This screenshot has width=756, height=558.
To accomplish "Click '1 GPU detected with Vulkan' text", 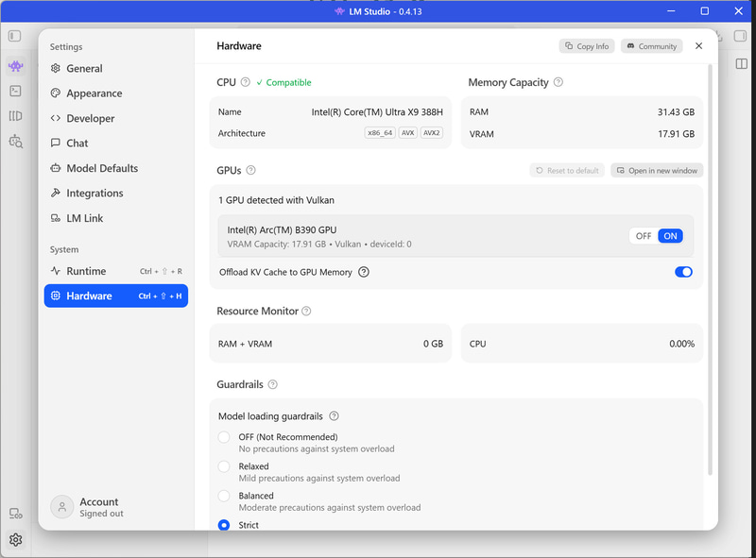I will tap(276, 200).
